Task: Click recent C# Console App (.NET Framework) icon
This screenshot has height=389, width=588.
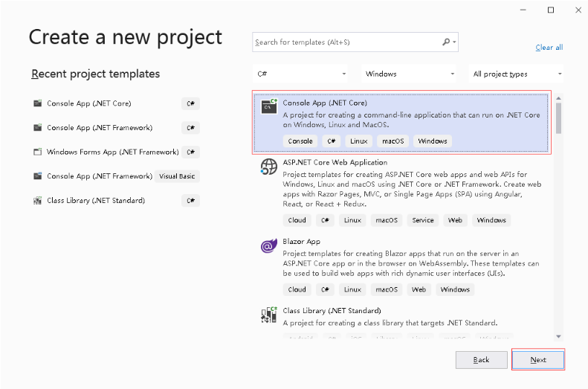Action: point(37,127)
